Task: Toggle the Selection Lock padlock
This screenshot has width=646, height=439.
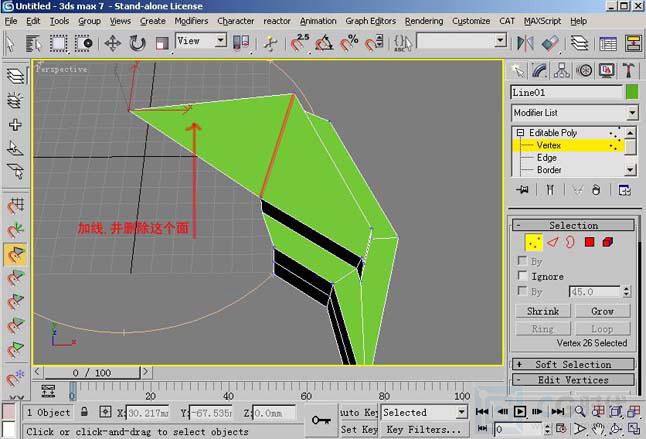Action: click(x=84, y=411)
